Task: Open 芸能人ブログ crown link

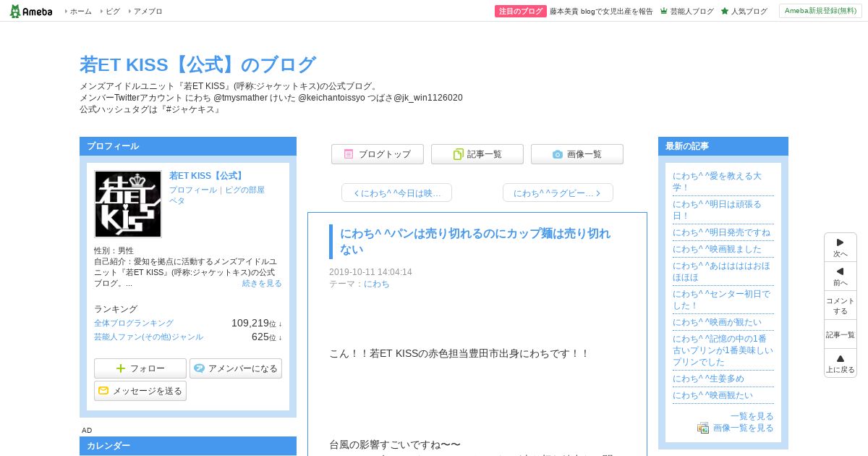Action: click(x=686, y=12)
